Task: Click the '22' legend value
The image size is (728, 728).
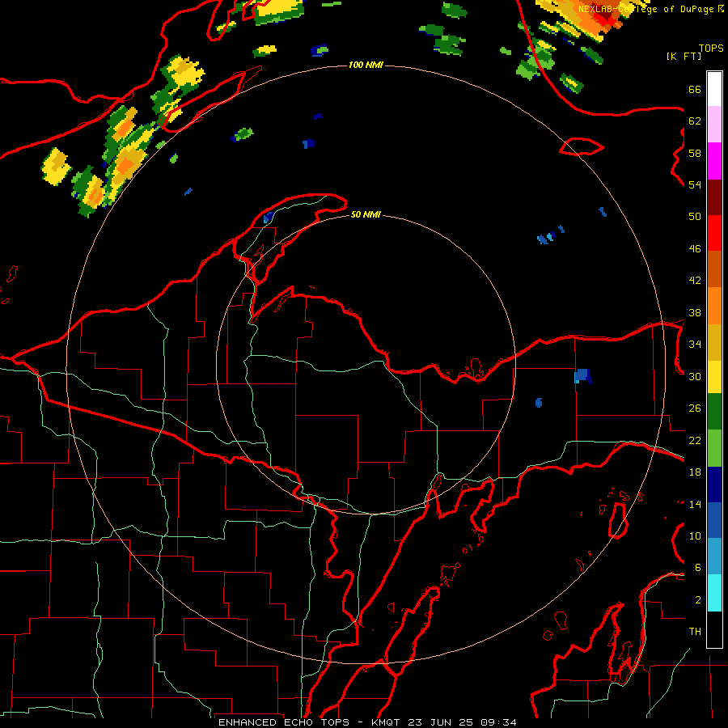Action: click(x=695, y=440)
